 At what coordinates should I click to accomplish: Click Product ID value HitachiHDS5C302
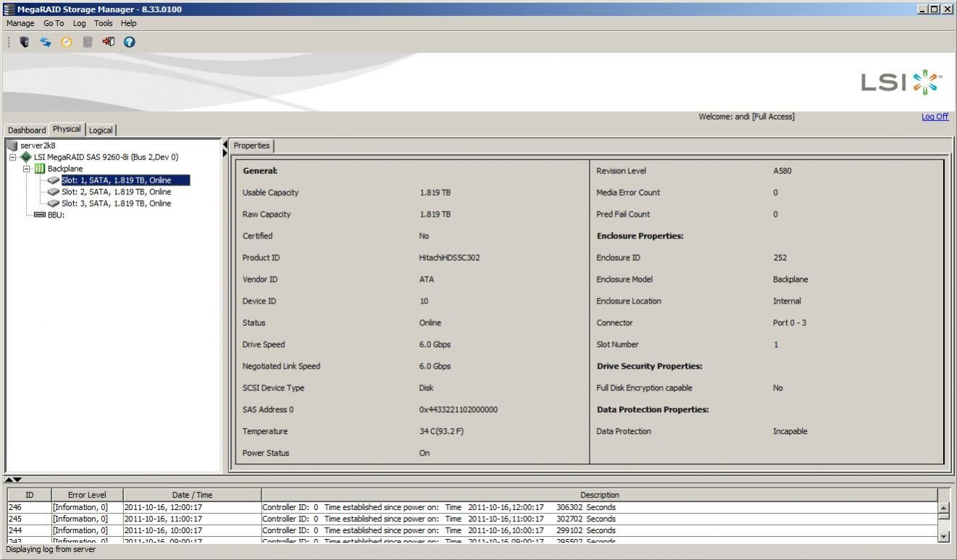(449, 258)
